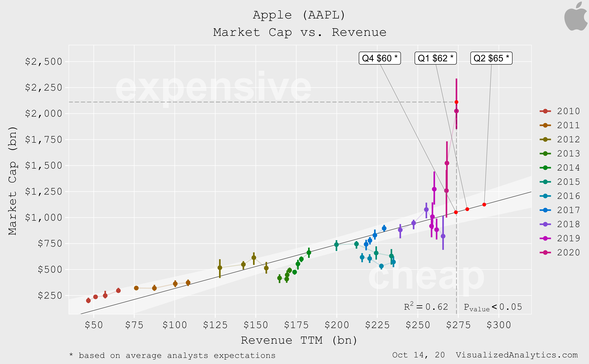
Task: Click the red dot linked to Q2 $65
Action: [484, 205]
